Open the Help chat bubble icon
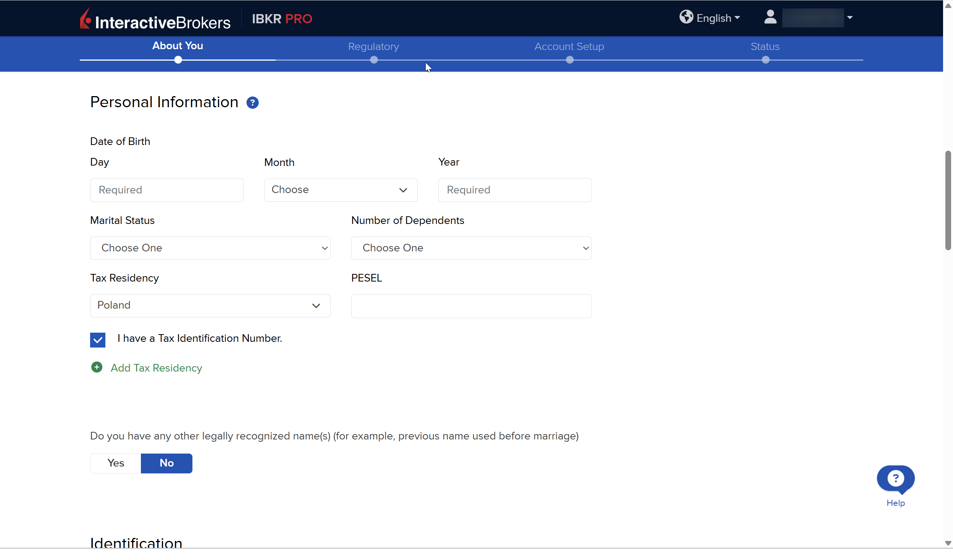Screen dimensions: 953x560 tap(895, 479)
